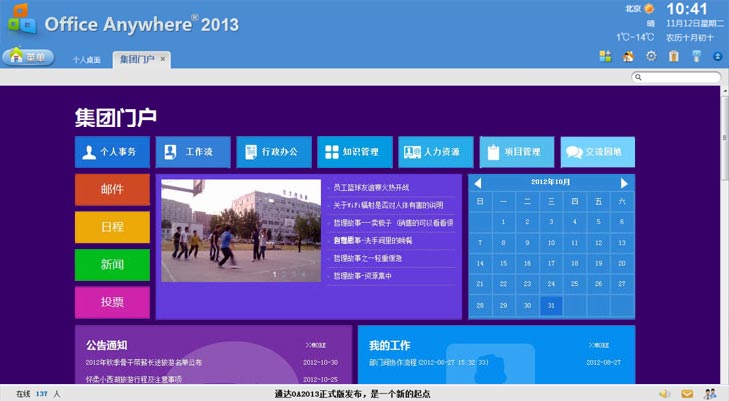Click the 10:41 clock display
Image resolution: width=729 pixels, height=401 pixels.
[687, 9]
